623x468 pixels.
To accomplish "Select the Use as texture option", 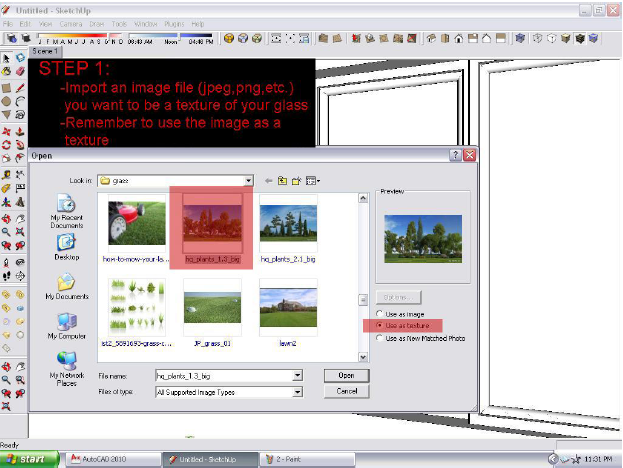I will 380,326.
